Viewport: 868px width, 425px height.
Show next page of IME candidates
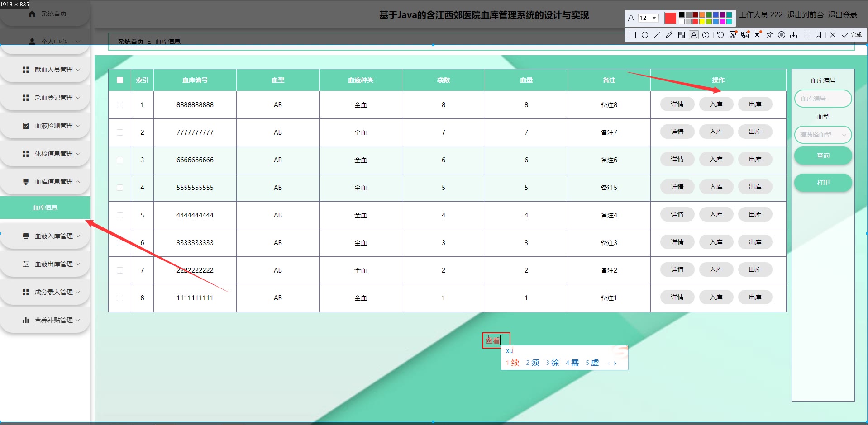pyautogui.click(x=615, y=363)
